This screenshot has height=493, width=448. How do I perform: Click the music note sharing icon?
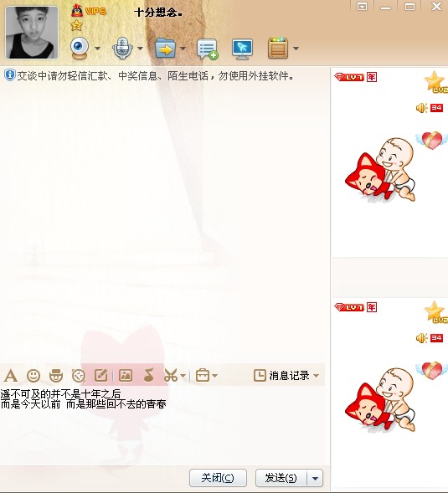[x=148, y=375]
